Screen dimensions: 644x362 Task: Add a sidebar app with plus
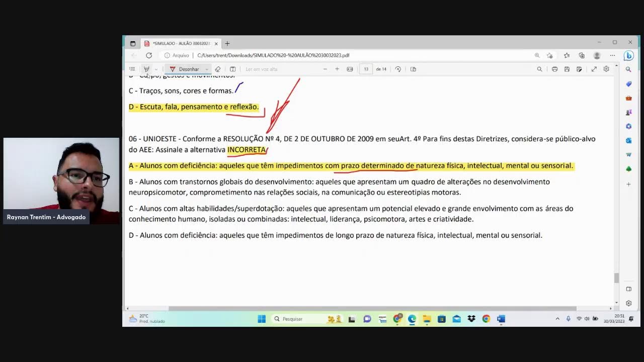coord(628,185)
